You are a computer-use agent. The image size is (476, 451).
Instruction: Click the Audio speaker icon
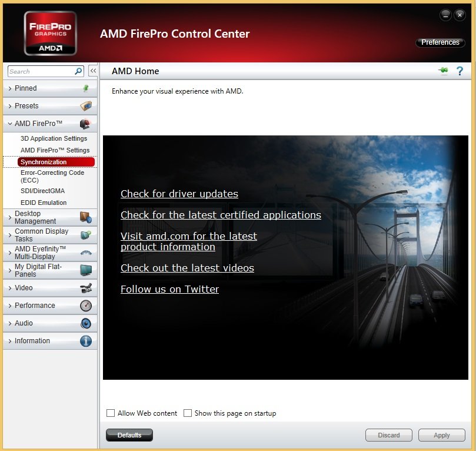(x=86, y=323)
